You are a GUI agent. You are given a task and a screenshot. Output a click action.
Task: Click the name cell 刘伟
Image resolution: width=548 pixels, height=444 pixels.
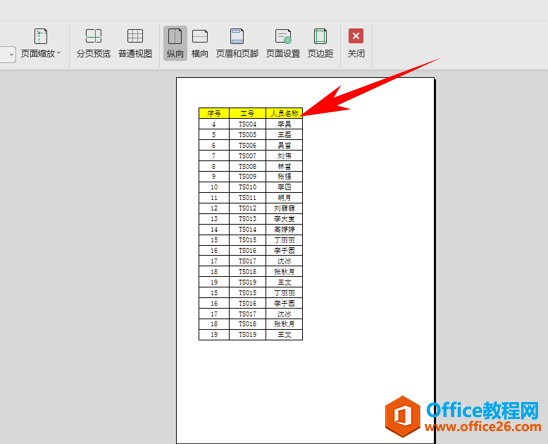pos(284,156)
